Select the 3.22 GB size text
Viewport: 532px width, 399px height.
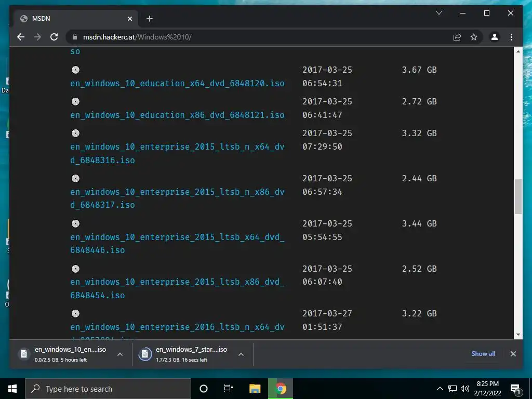(x=419, y=313)
